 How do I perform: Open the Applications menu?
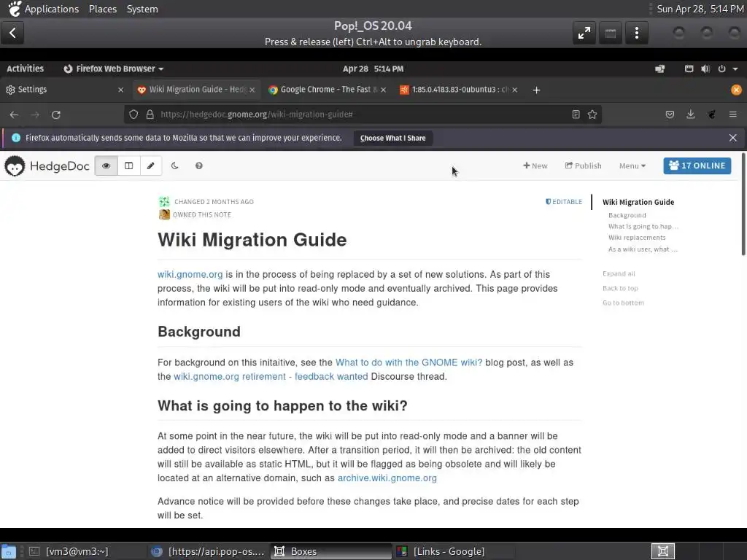(x=52, y=9)
